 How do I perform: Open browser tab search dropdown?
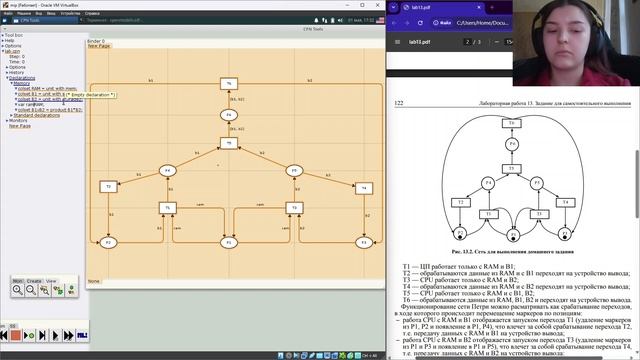pyautogui.click(x=393, y=7)
